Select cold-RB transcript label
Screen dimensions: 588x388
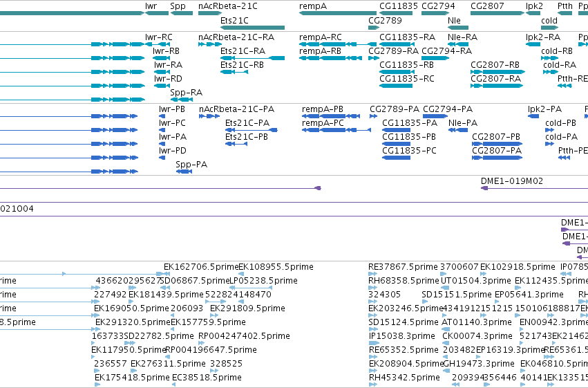[557, 50]
